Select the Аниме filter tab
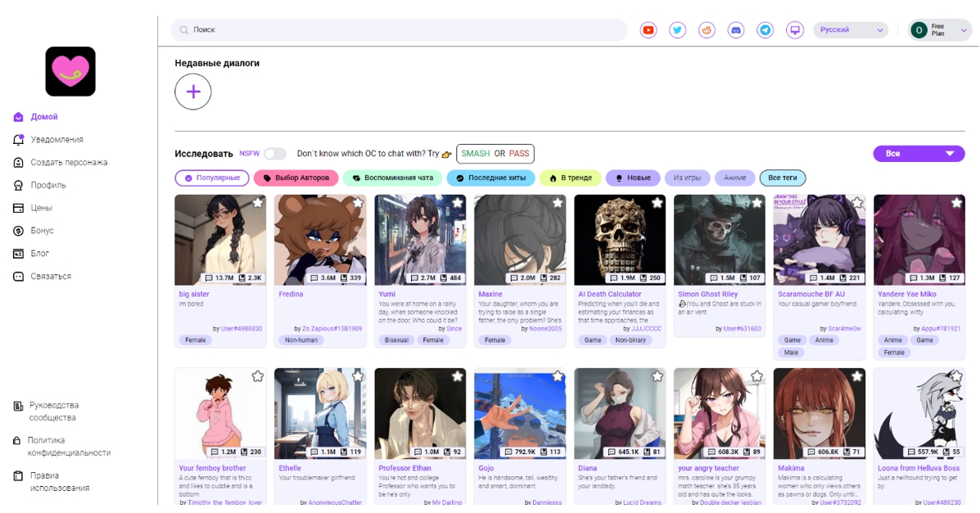The image size is (980, 513). click(x=734, y=178)
